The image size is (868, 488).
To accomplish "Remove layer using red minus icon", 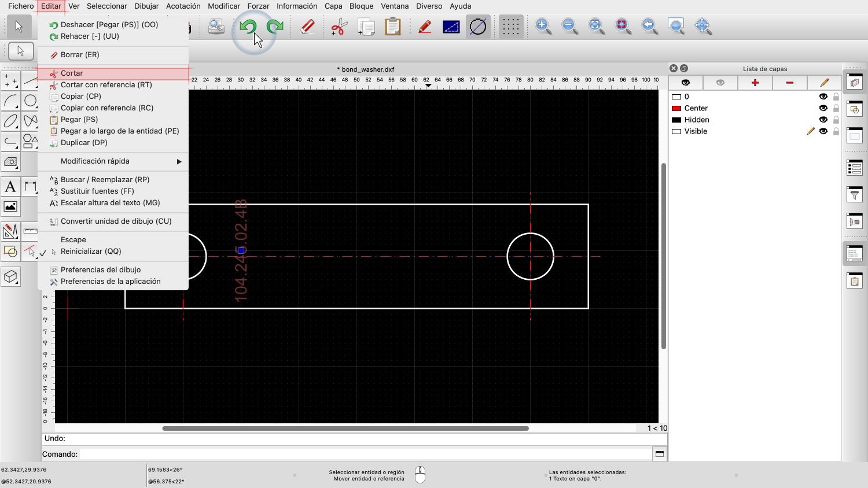I will pyautogui.click(x=789, y=83).
